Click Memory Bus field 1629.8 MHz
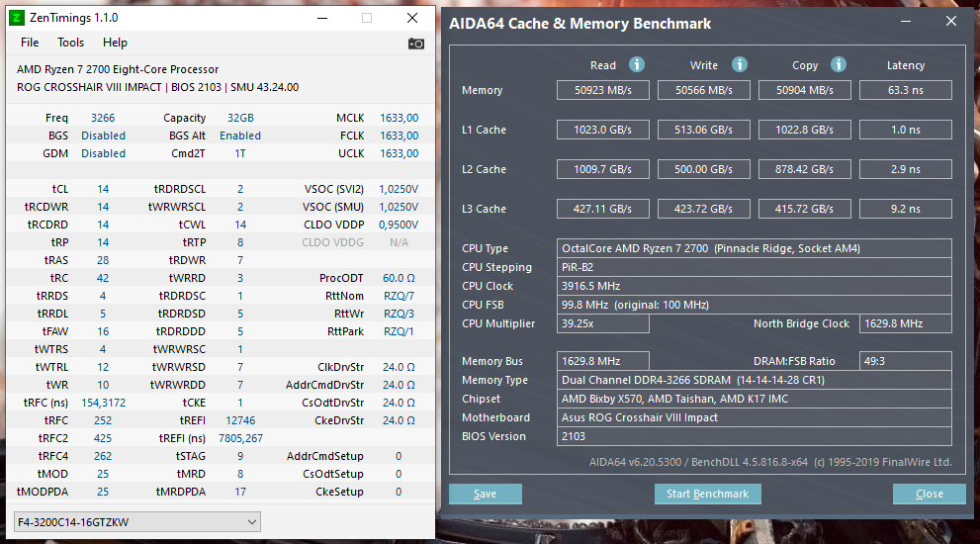 [x=603, y=361]
